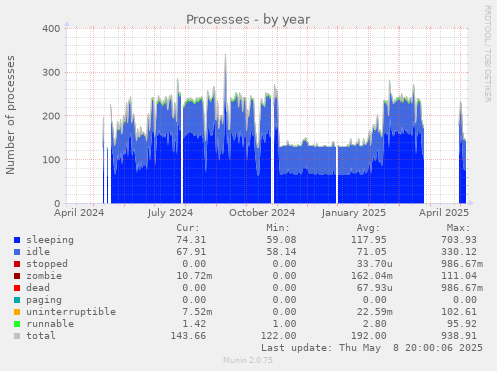Click the idle legend color swatch
Image resolution: width=497 pixels, height=371 pixels.
click(17, 252)
